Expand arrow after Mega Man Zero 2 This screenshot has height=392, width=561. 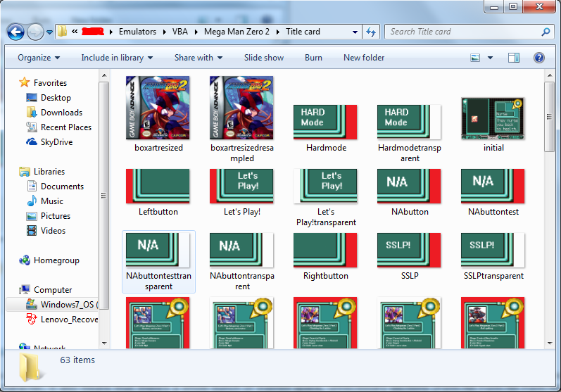pos(277,32)
